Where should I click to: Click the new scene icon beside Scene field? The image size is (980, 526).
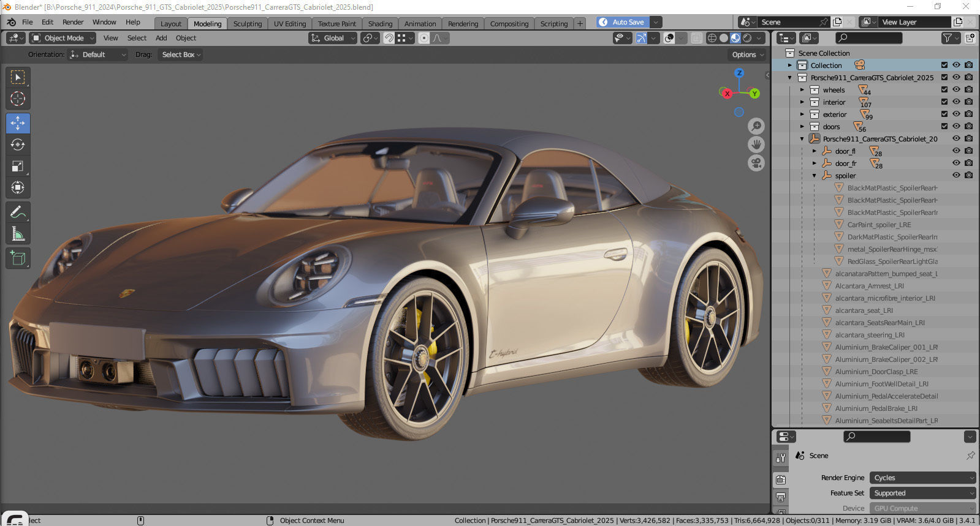click(837, 22)
